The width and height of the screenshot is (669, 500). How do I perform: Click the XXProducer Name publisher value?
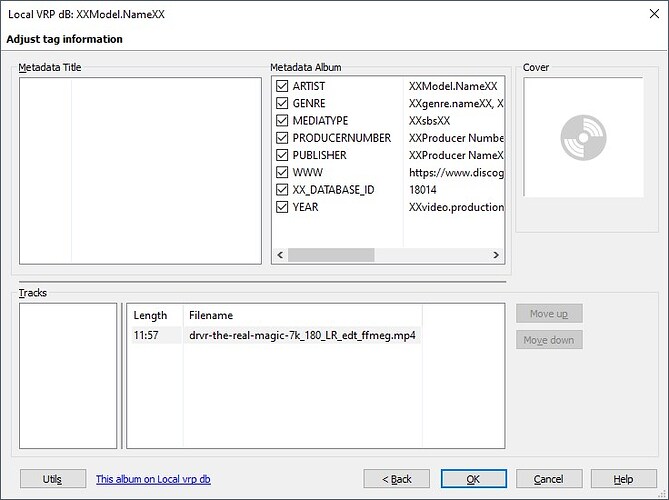pyautogui.click(x=456, y=155)
